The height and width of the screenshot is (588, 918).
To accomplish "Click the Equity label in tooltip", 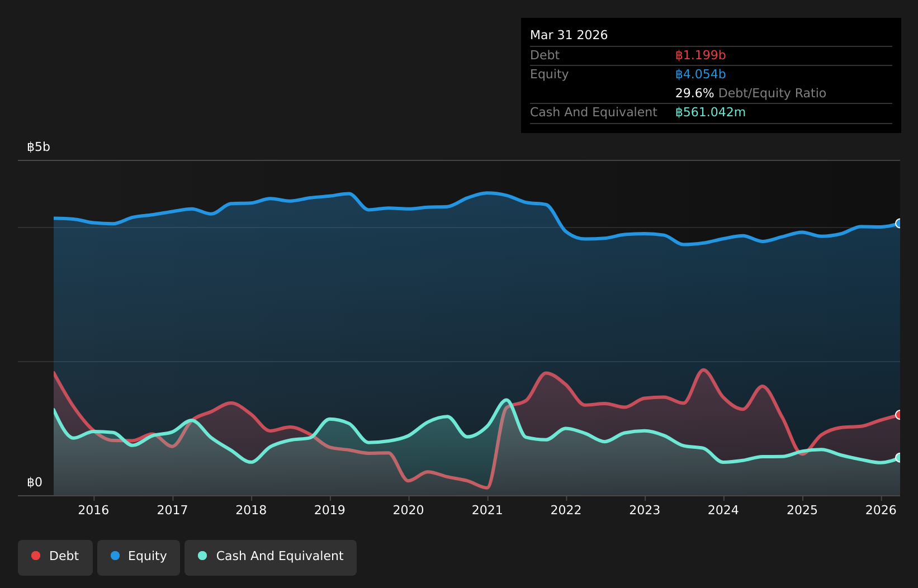I will pos(549,74).
